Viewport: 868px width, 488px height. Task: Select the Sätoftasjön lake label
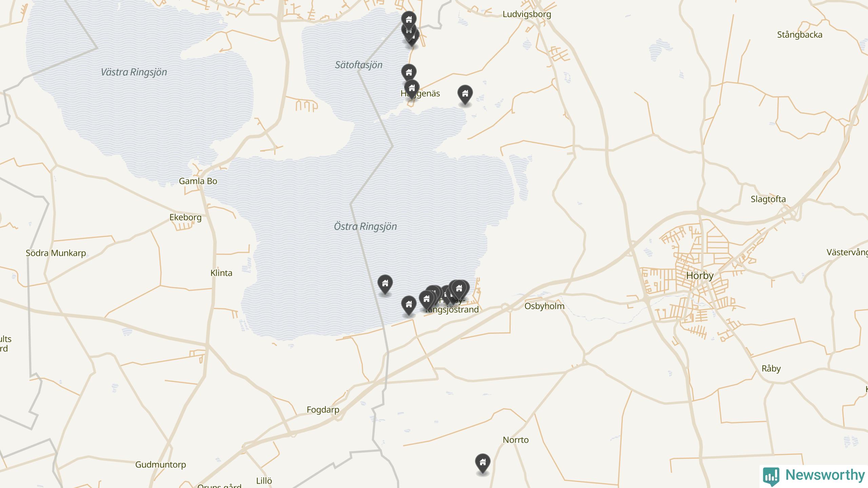[x=358, y=65]
